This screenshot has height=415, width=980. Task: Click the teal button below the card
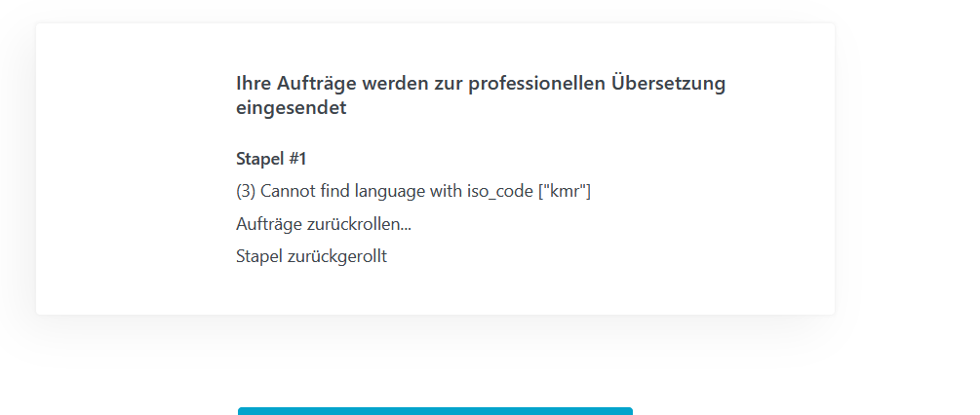[435, 410]
